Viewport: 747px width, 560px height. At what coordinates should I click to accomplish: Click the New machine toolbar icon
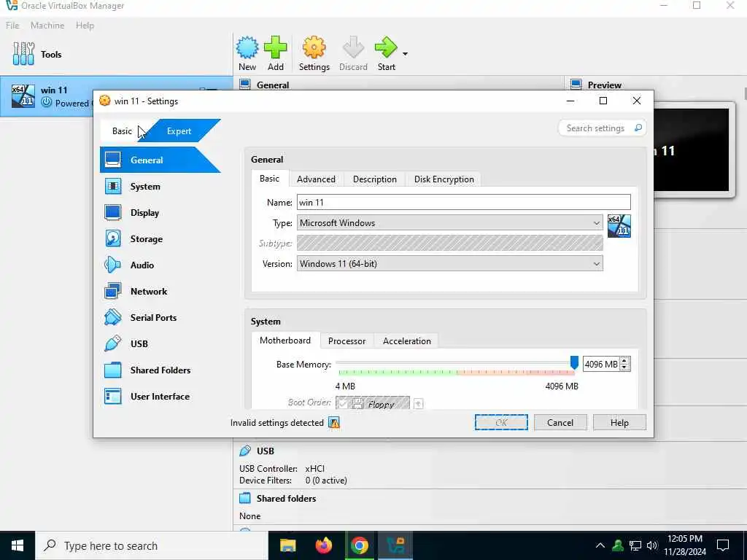tap(247, 53)
